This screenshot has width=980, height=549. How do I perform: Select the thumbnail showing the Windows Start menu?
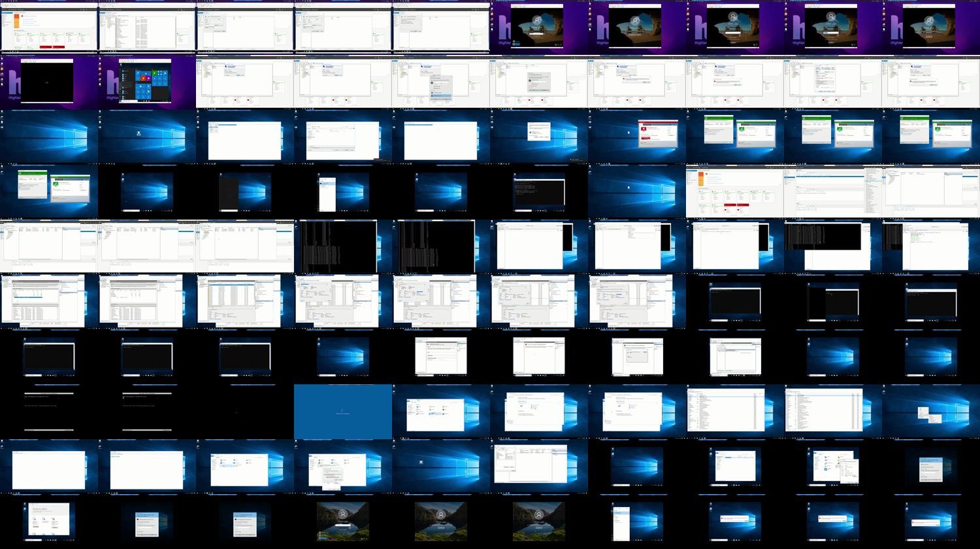pos(147,82)
